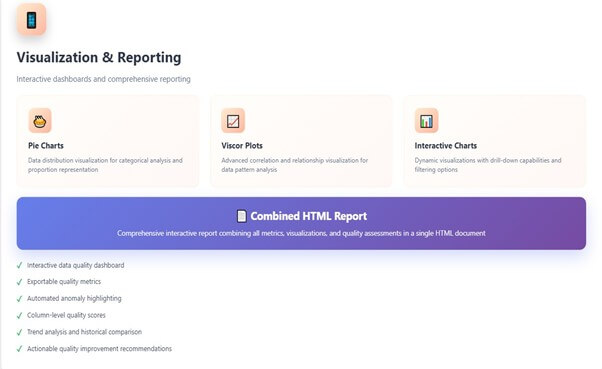
Task: Open the Pie Charts card title
Action: (46, 146)
